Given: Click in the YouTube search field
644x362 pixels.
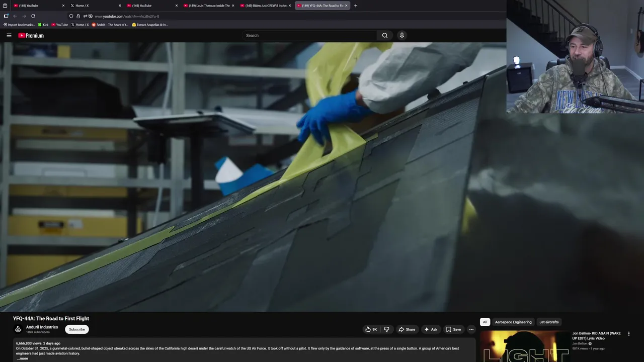Looking at the screenshot, I should coord(309,35).
